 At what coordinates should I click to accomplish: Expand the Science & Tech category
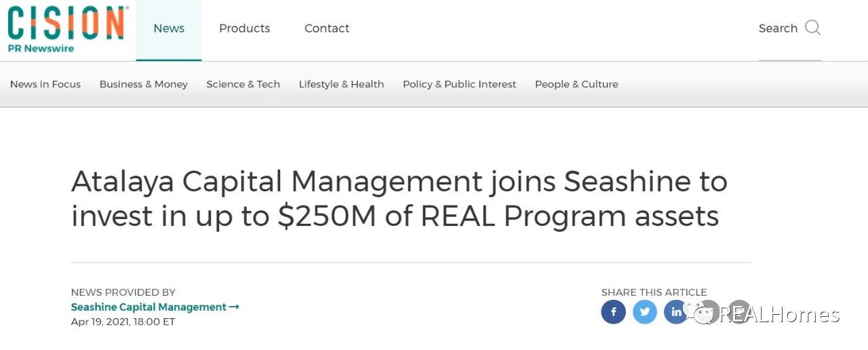(x=243, y=84)
